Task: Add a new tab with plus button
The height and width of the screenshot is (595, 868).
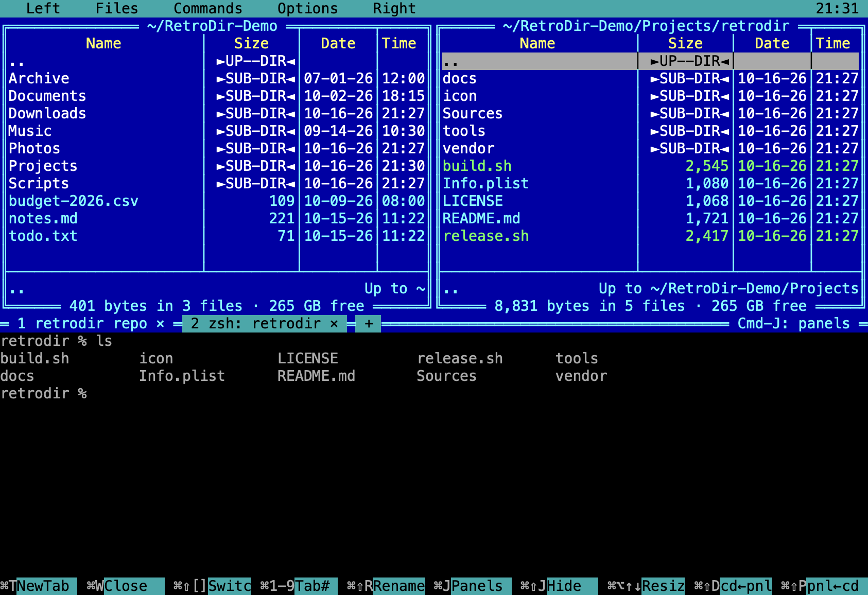Action: click(369, 323)
